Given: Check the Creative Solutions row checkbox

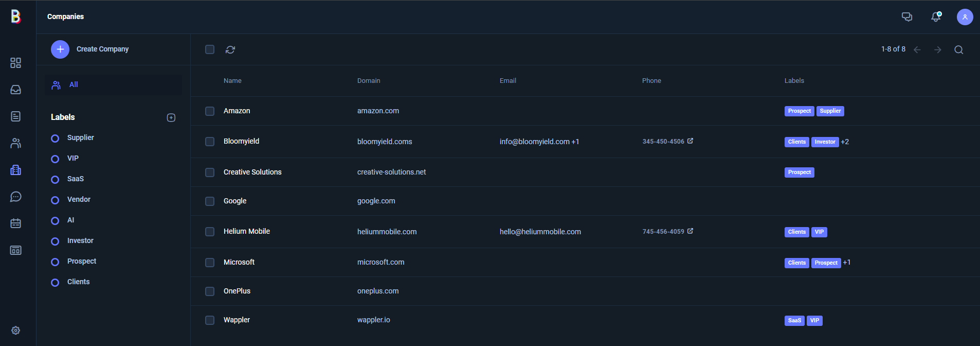Looking at the screenshot, I should tap(210, 172).
